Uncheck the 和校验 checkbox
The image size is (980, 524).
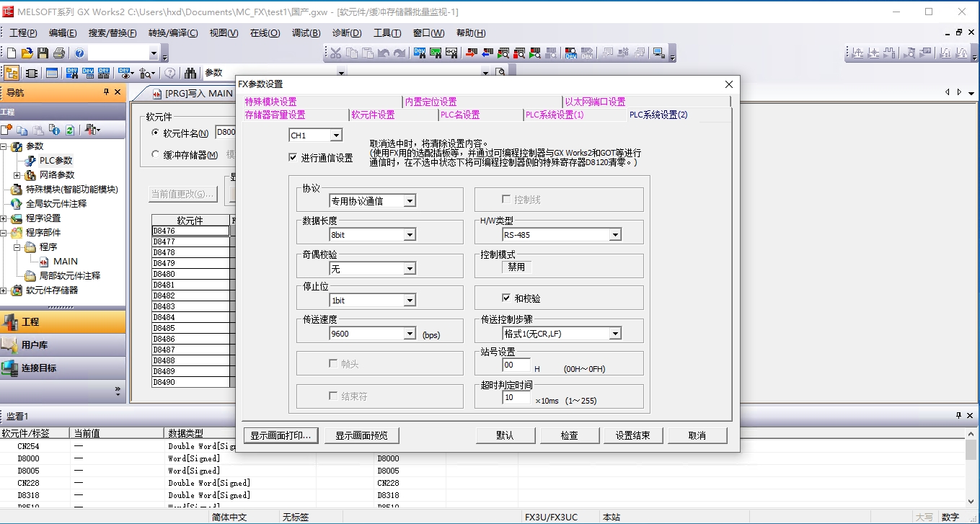[x=506, y=298]
